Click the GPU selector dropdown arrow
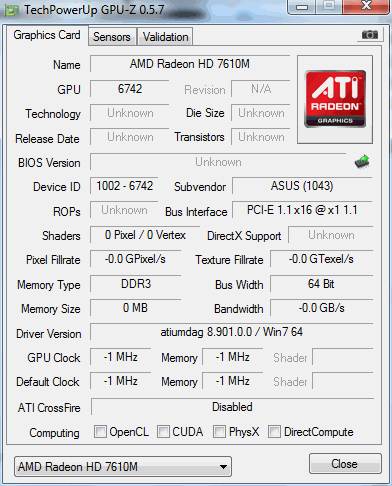This screenshot has height=486, width=392. click(x=224, y=467)
